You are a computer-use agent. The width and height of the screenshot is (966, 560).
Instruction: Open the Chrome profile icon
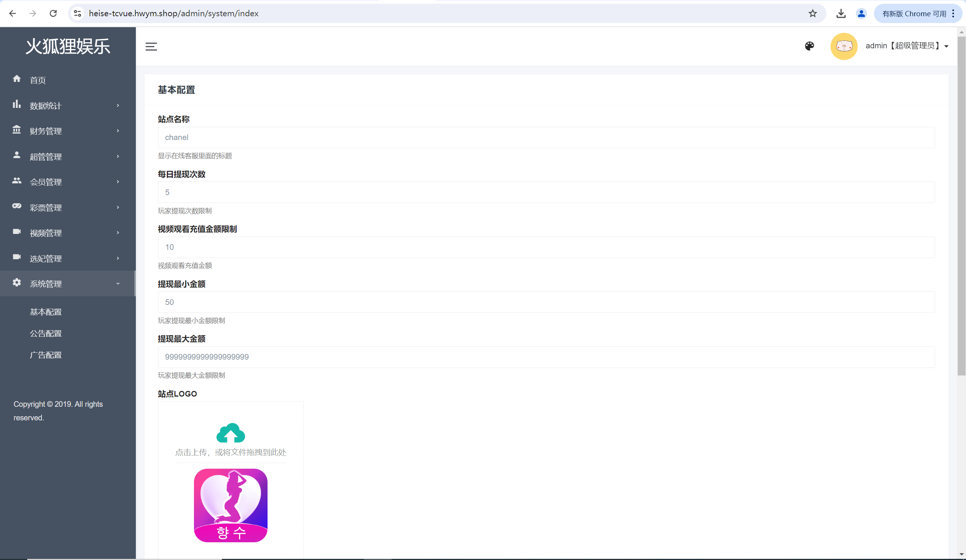point(861,14)
